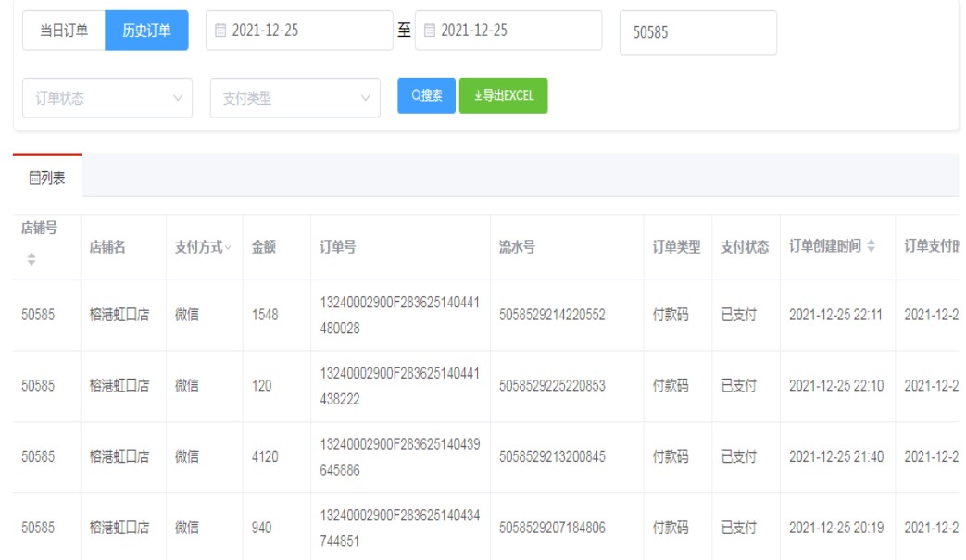Image resolution: width=966 pixels, height=560 pixels.
Task: Click the 订单号 column header
Action: coord(338,247)
